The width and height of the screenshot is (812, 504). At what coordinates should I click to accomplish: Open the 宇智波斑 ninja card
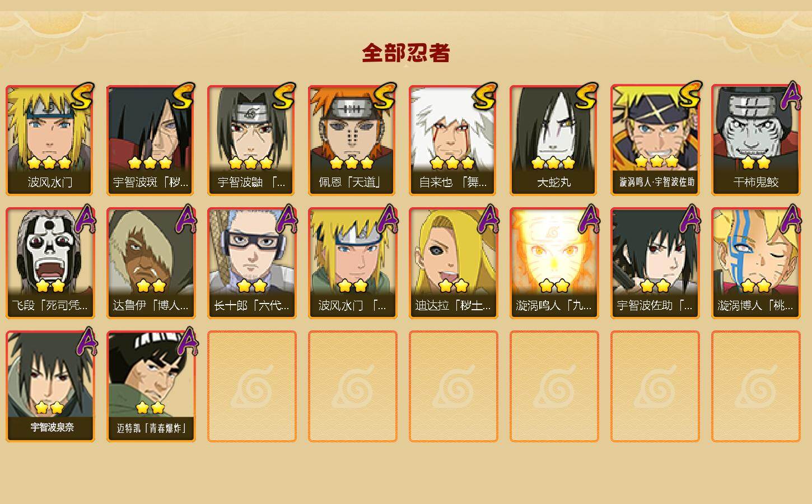pyautogui.click(x=151, y=140)
